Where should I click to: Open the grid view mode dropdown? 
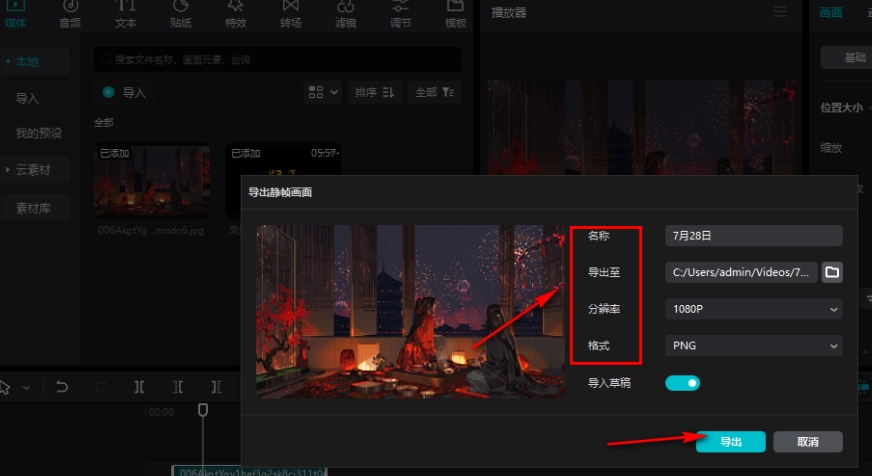[323, 92]
